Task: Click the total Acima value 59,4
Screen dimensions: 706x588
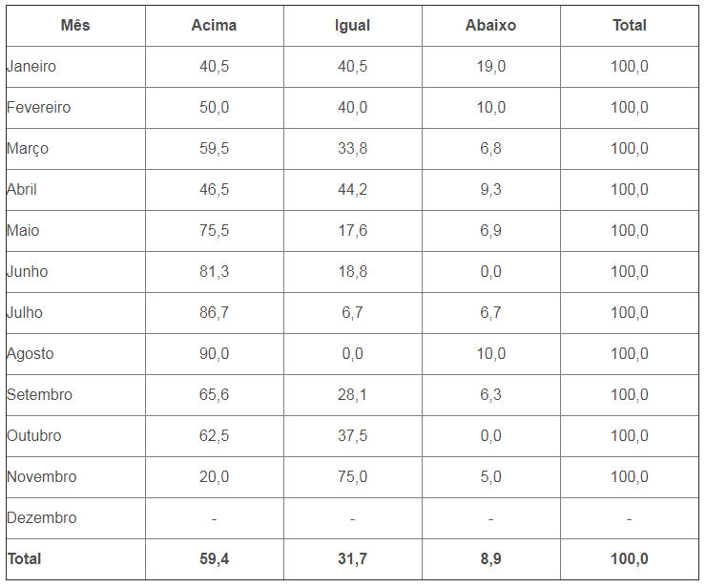Action: (x=214, y=558)
